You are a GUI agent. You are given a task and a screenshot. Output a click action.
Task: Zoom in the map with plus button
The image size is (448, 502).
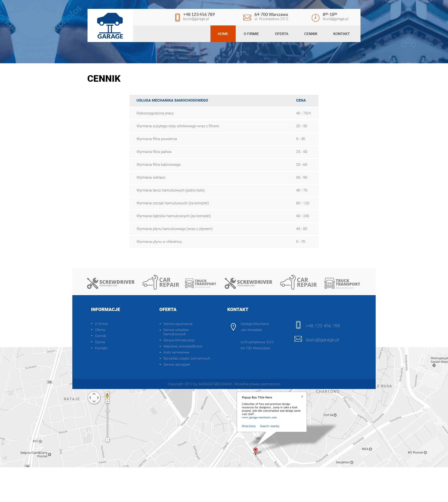pyautogui.click(x=107, y=402)
